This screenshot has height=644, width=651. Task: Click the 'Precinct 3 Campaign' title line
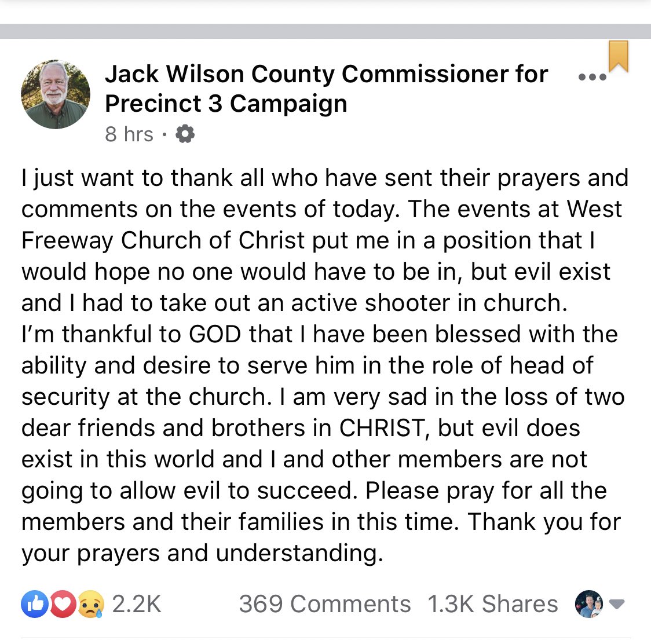click(226, 104)
